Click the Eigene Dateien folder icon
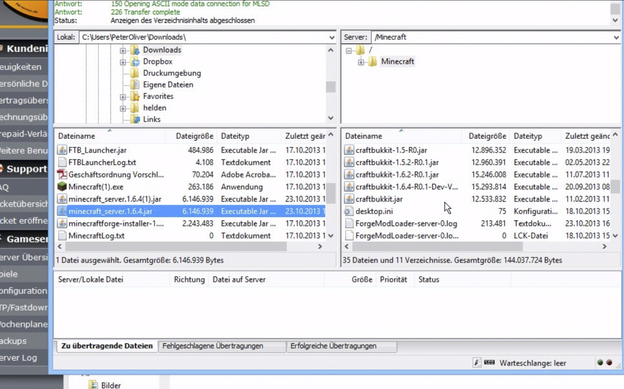 tap(135, 85)
